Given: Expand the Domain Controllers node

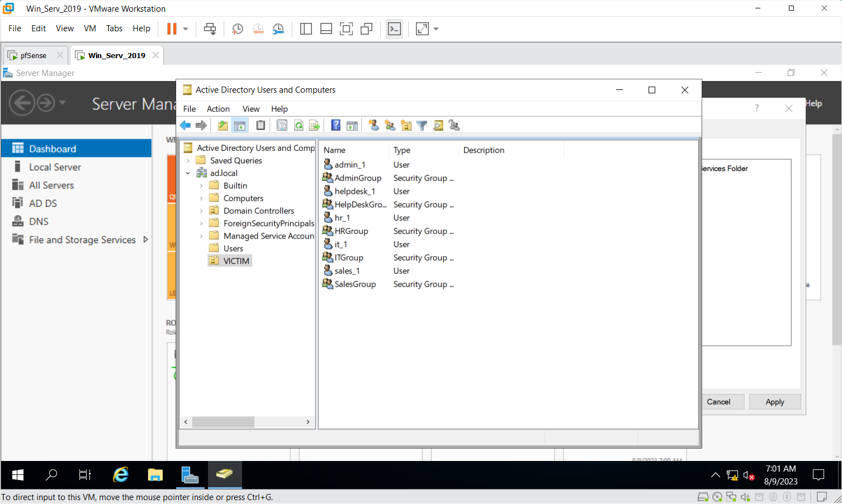Looking at the screenshot, I should [201, 211].
